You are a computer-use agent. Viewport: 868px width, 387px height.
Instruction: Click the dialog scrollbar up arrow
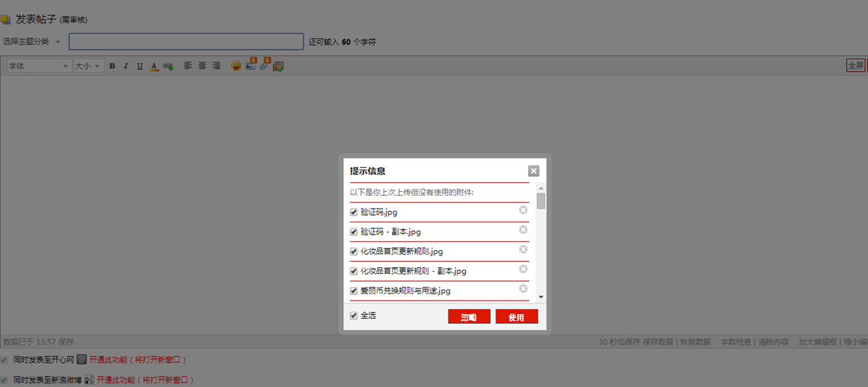click(x=541, y=187)
